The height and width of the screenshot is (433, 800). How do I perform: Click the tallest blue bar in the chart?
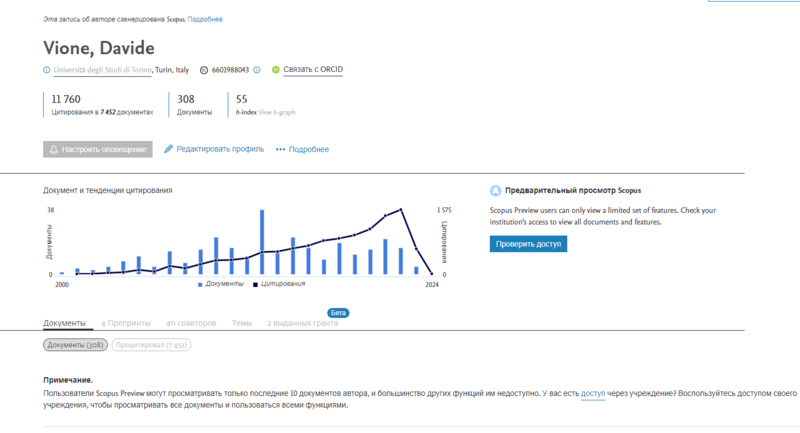(262, 241)
